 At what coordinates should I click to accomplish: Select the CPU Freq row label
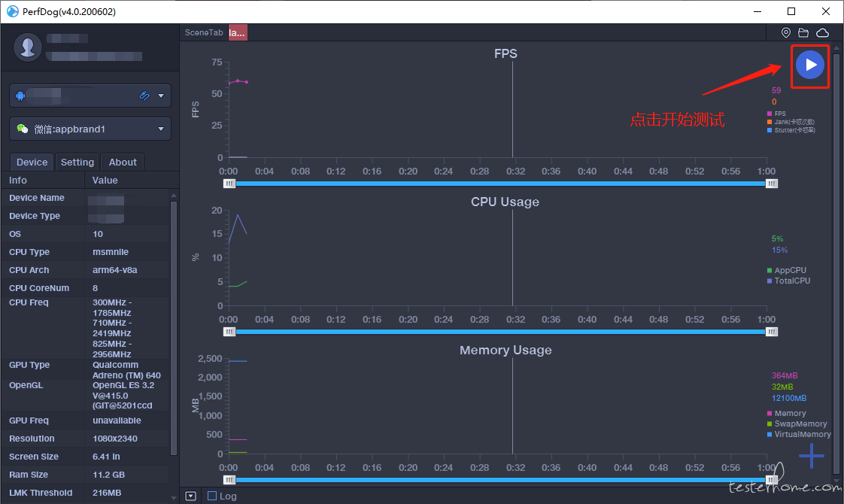coord(29,302)
